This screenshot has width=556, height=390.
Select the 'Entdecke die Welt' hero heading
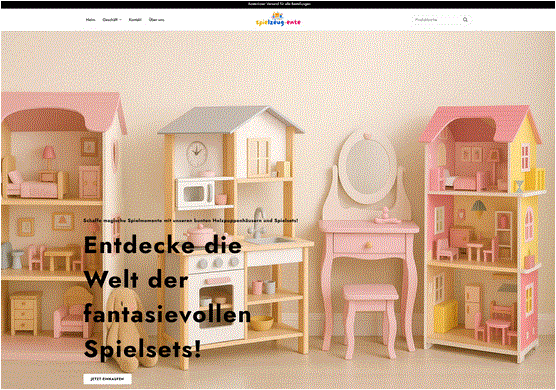coord(167,297)
